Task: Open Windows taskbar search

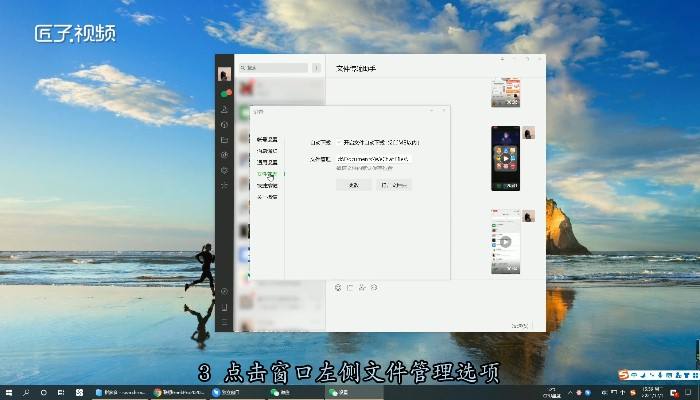Action: (x=26, y=393)
